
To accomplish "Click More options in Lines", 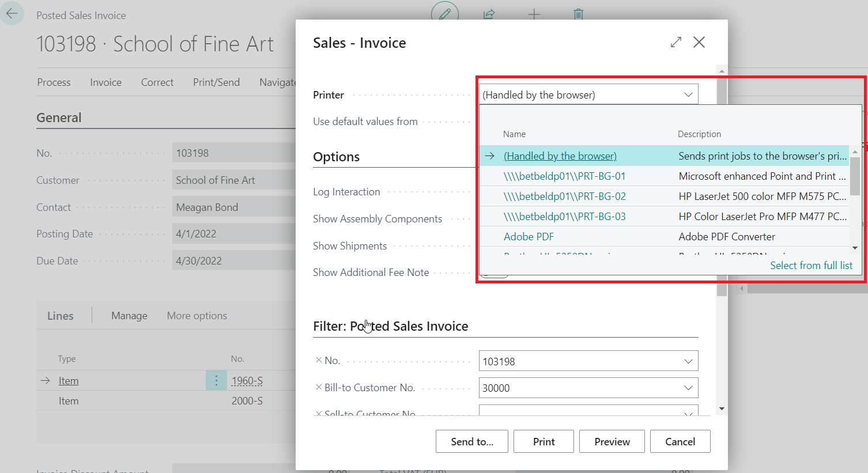I will [197, 316].
